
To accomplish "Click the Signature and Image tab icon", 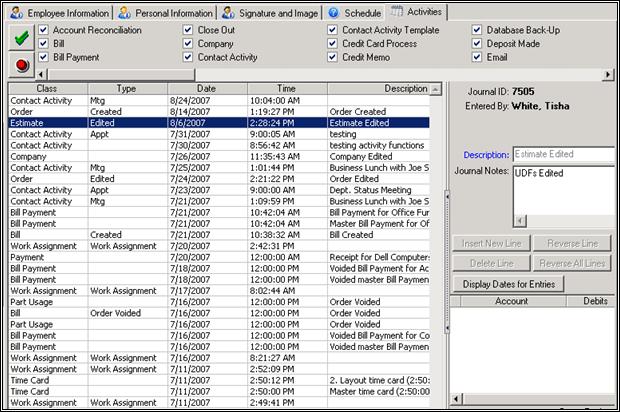I will [x=228, y=13].
